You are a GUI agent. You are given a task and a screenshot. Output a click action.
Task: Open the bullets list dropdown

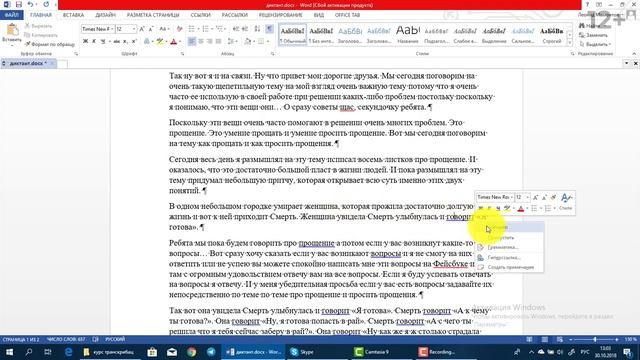point(198,29)
